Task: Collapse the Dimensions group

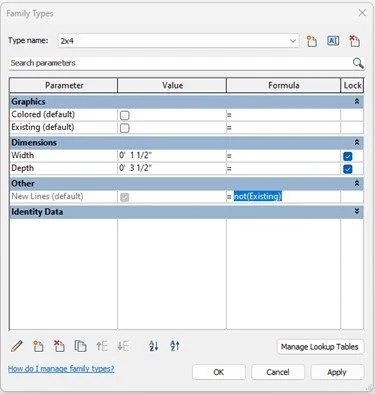Action: click(x=357, y=142)
